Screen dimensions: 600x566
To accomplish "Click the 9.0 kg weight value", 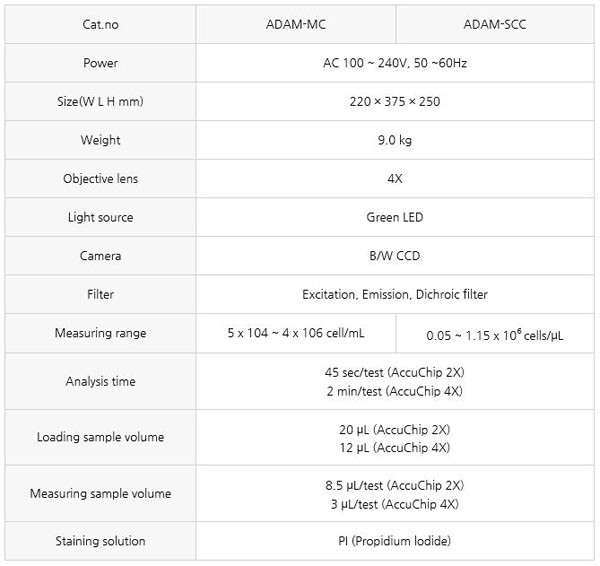I will point(395,140).
